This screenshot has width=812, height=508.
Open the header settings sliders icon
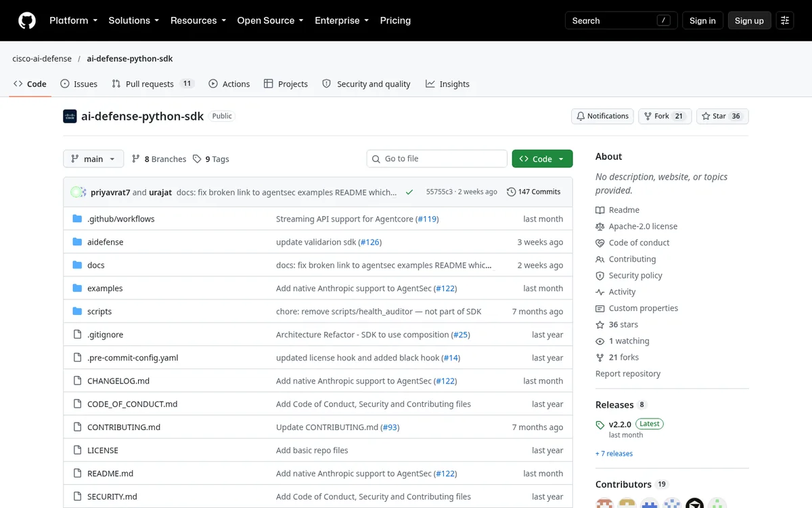click(785, 20)
